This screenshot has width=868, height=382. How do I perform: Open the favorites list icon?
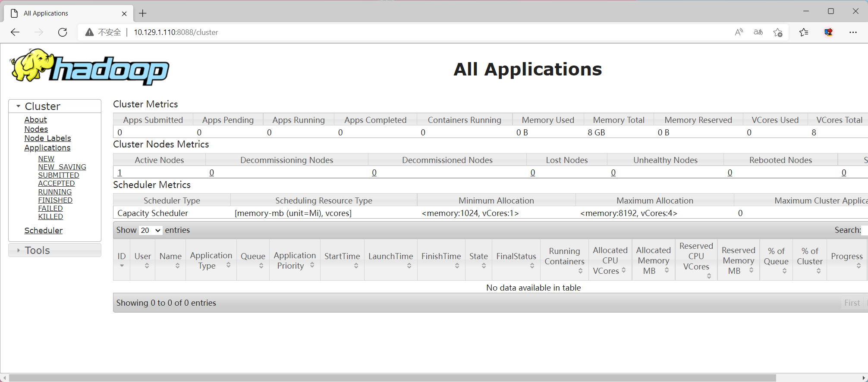(804, 32)
